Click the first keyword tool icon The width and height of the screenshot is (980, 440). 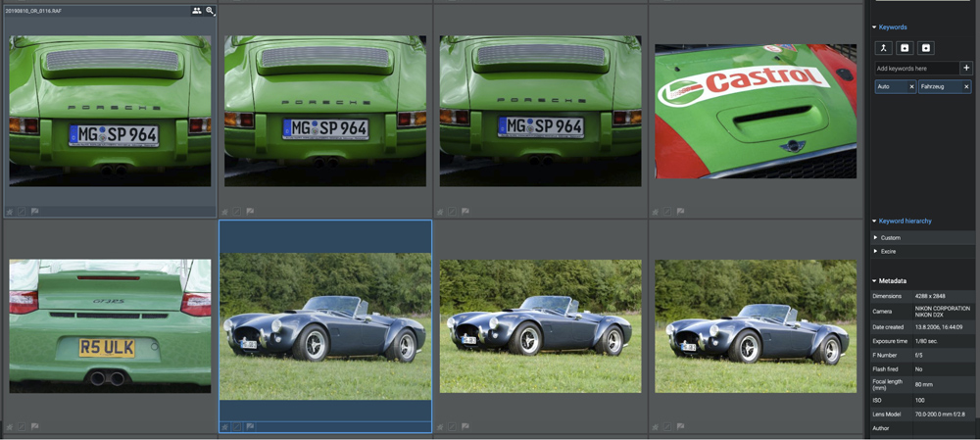[883, 48]
